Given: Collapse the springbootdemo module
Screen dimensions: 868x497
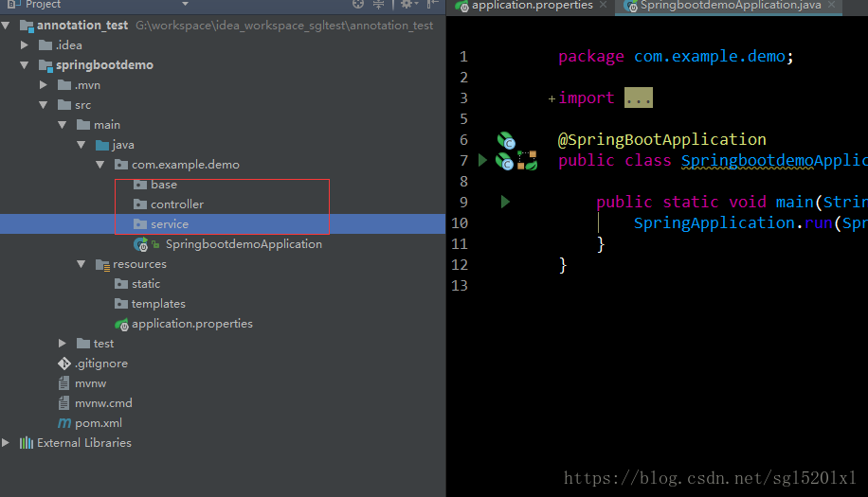Looking at the screenshot, I should tap(25, 64).
